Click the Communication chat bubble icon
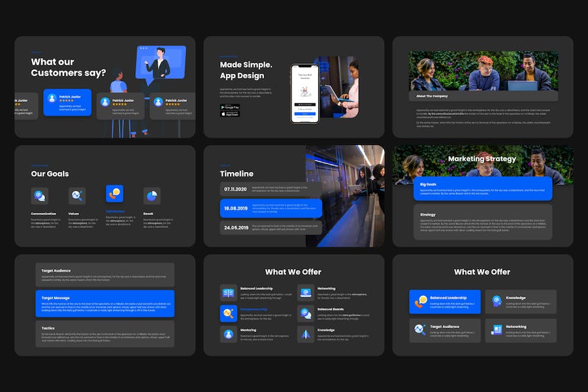This screenshot has width=588, height=392. pos(39,195)
